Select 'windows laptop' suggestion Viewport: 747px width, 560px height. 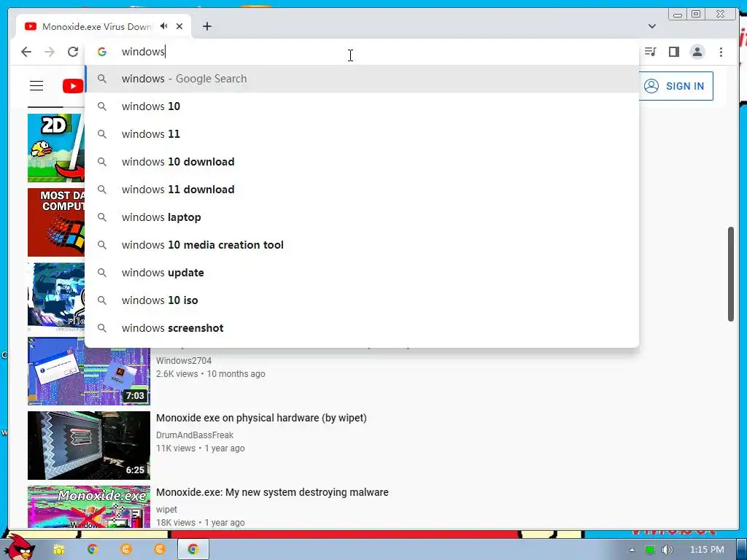tap(362, 217)
